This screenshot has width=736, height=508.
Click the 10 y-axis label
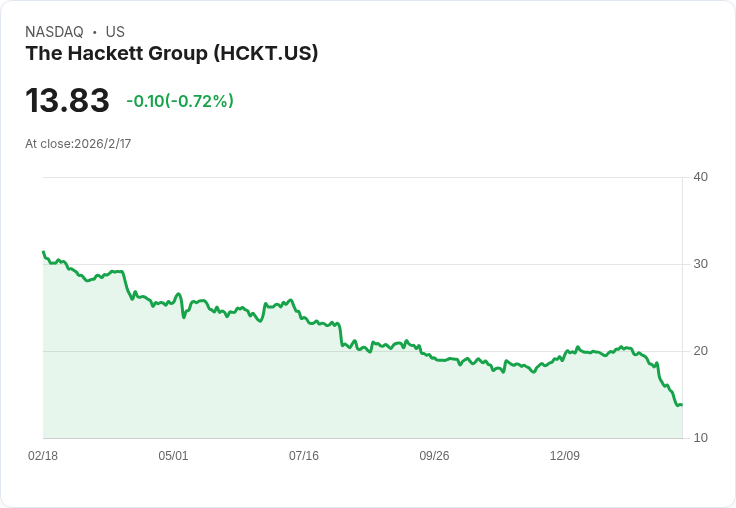pos(700,438)
